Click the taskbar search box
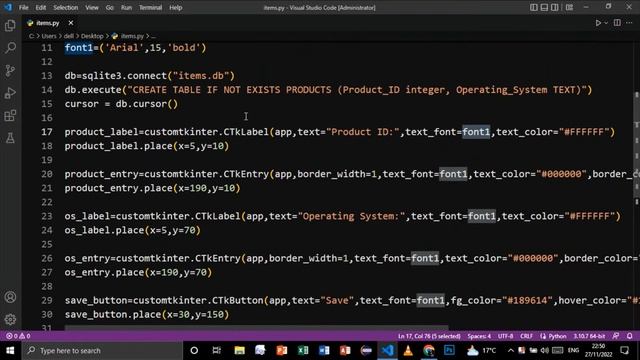 (x=102, y=351)
